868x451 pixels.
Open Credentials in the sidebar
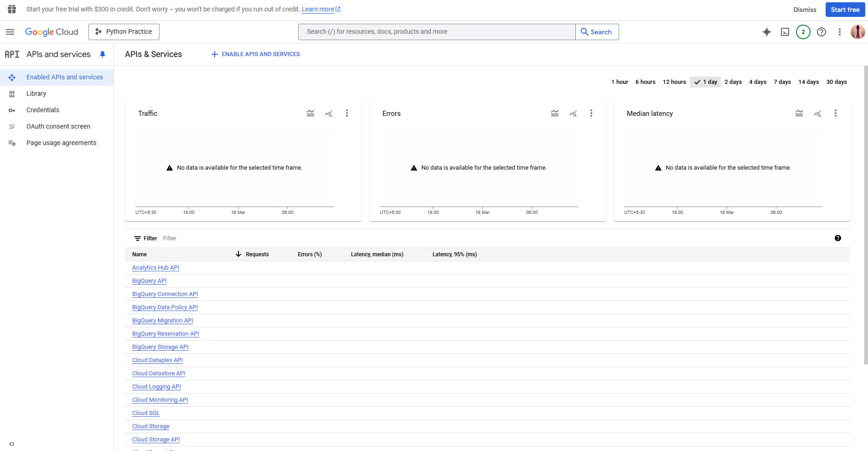[x=57, y=110]
